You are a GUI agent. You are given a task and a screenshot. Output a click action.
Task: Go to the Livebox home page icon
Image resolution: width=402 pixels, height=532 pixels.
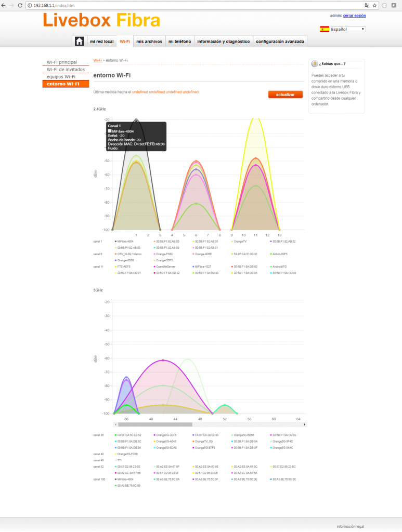click(80, 42)
